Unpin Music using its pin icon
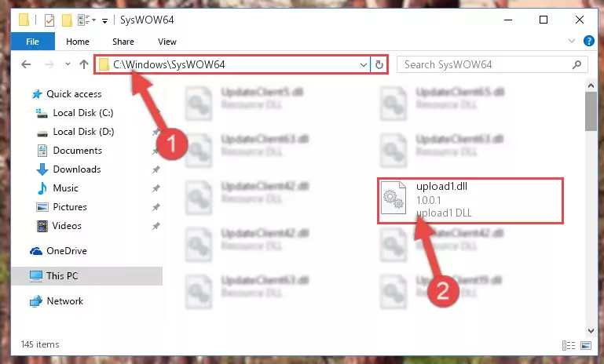This screenshot has width=604, height=364. (x=156, y=188)
